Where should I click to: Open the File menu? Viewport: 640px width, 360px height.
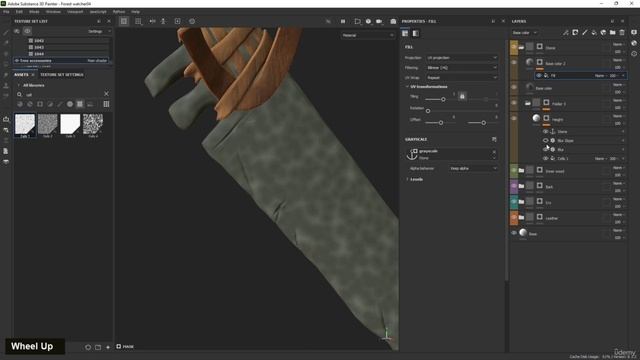(6, 12)
